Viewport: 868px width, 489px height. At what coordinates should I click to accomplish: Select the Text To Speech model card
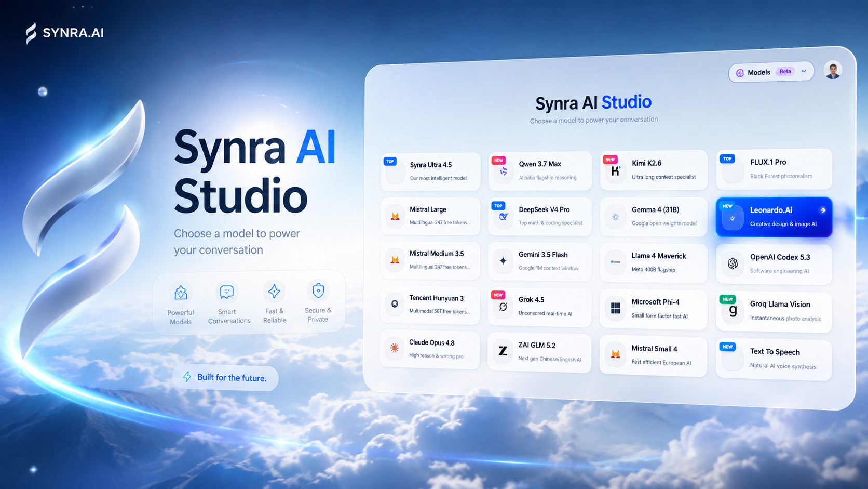click(774, 359)
